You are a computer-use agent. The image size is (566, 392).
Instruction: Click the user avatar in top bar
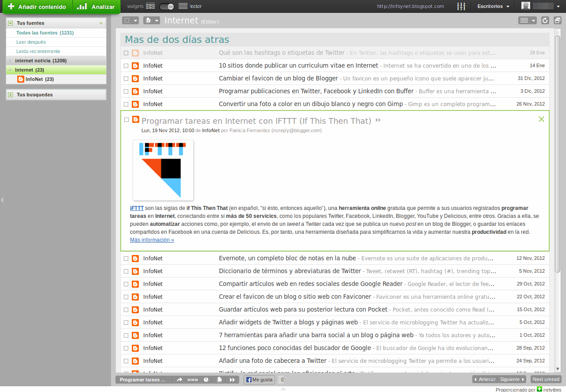click(526, 6)
